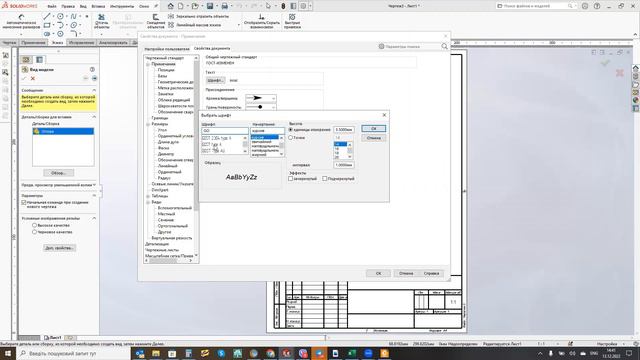Click the Select cursor tool icon
640x360 pixels.
point(268,6)
